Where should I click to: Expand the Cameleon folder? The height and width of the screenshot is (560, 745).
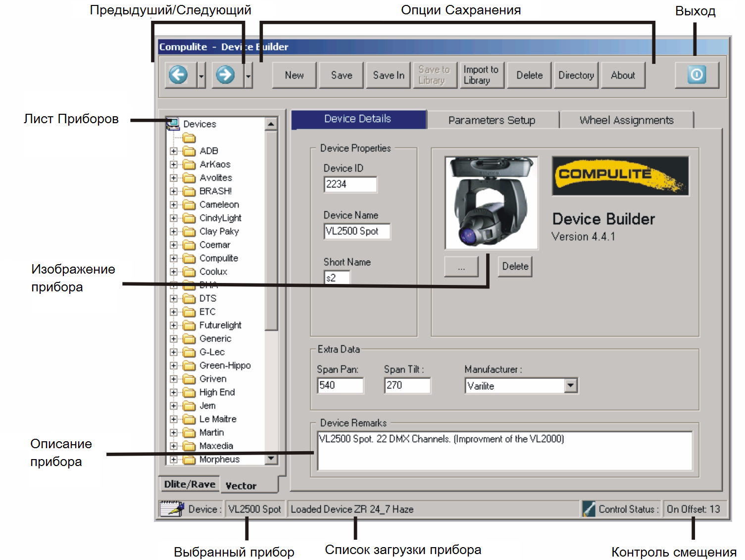(x=174, y=204)
